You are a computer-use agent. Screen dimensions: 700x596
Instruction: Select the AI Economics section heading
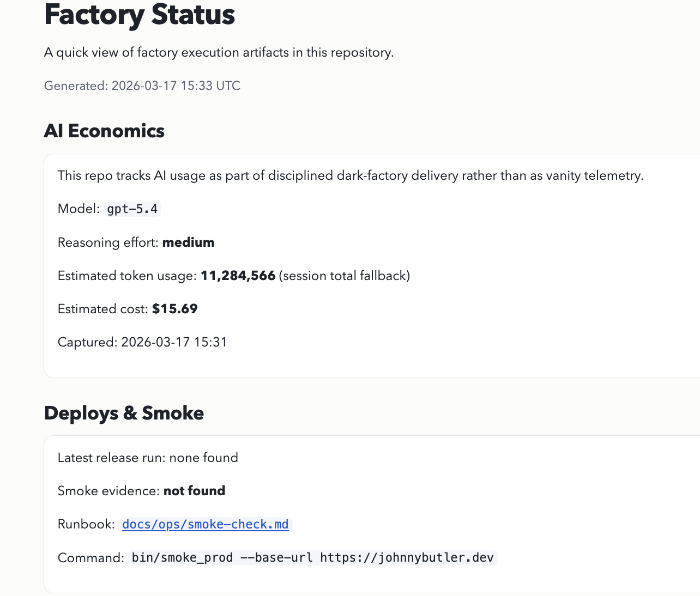[x=104, y=131]
